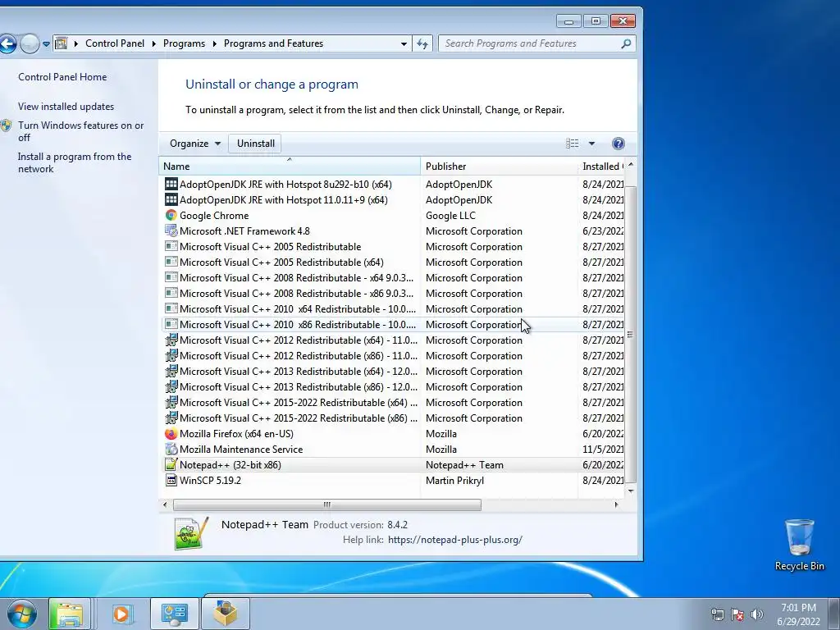Click the taskbar clock showing 7:01 PM
This screenshot has height=630, width=840.
point(798,614)
